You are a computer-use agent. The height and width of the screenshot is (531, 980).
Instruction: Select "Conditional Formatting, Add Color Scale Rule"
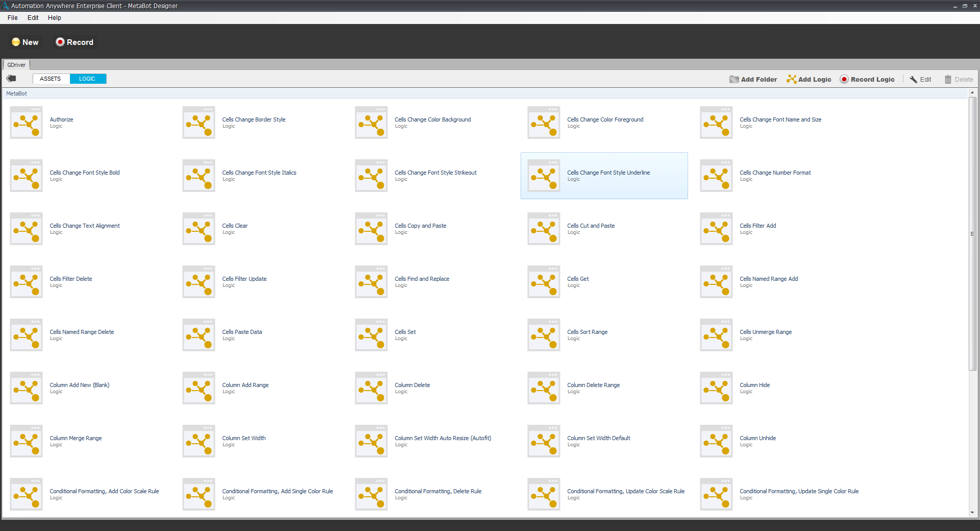tap(104, 491)
